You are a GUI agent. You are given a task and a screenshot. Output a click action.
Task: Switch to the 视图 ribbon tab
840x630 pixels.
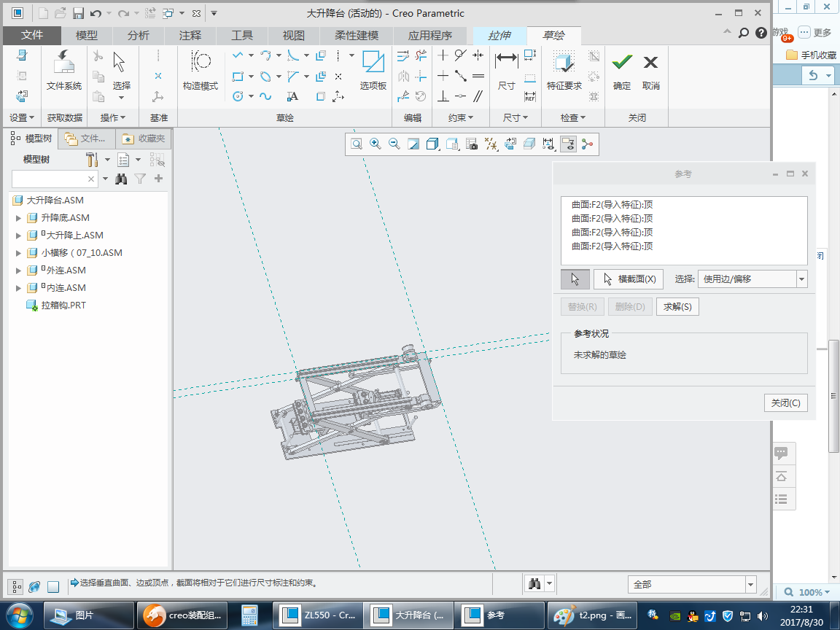point(294,35)
